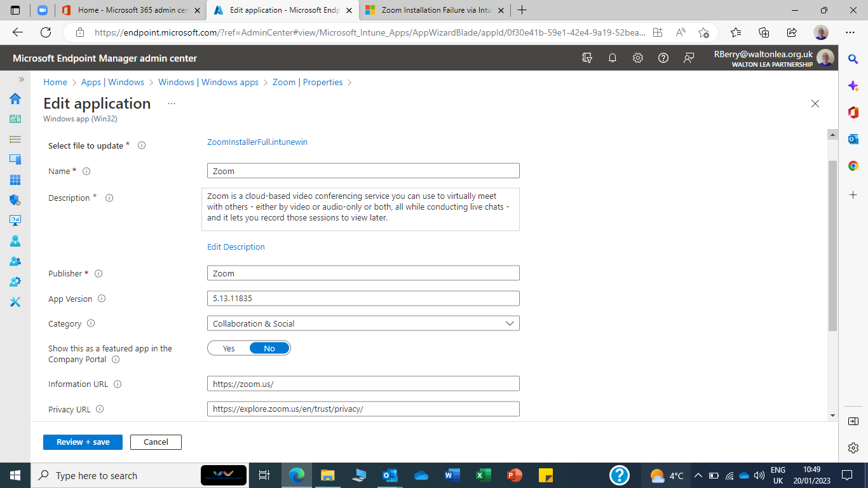868x488 pixels.
Task: Show info tooltip next to Category
Action: coord(91,323)
